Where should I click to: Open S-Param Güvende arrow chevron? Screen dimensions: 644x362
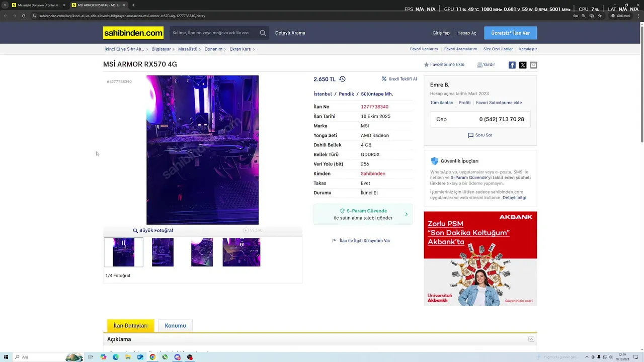407,214
